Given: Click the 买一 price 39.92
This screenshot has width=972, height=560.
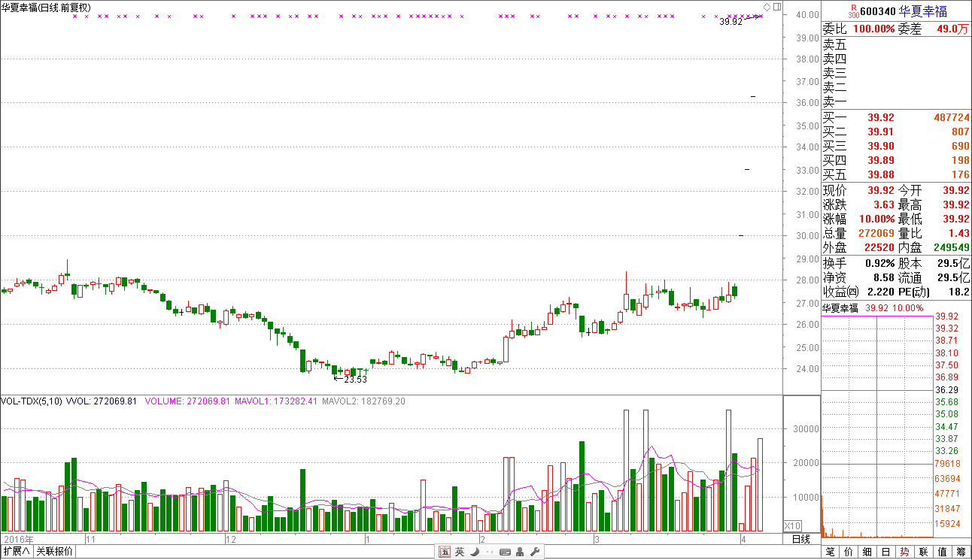Looking at the screenshot, I should pos(882,118).
